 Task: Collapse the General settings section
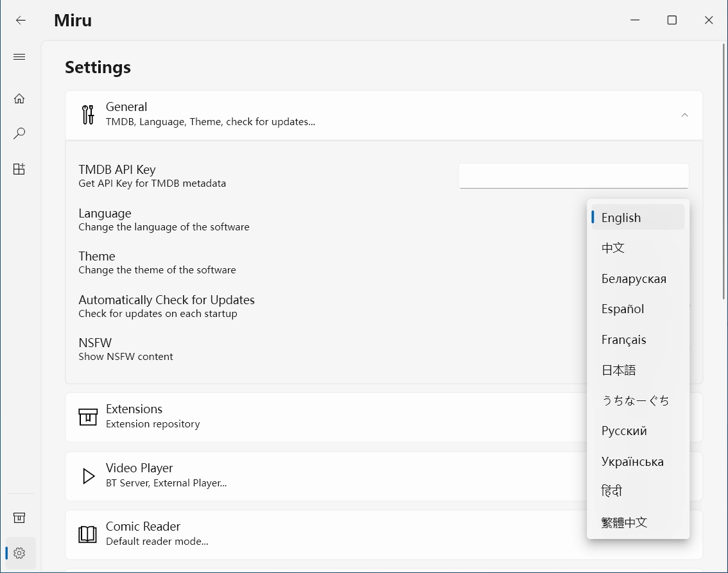point(684,115)
